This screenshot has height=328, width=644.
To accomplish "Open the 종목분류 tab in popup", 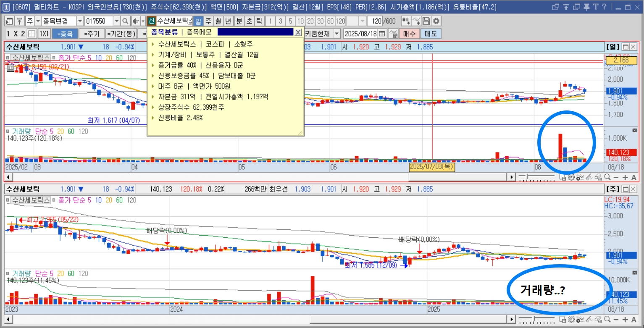I will click(x=164, y=32).
